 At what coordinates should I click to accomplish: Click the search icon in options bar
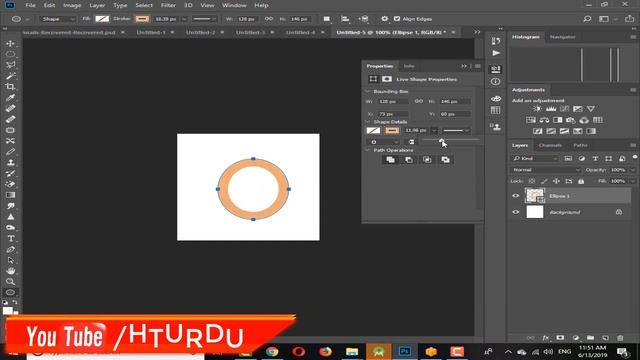click(x=587, y=19)
